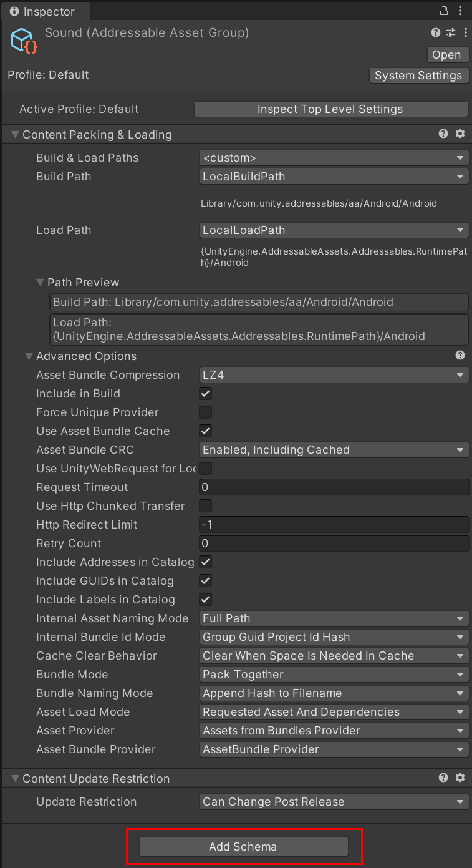Toggle Include in Build checkbox
Screen dimensions: 472x868
(205, 394)
